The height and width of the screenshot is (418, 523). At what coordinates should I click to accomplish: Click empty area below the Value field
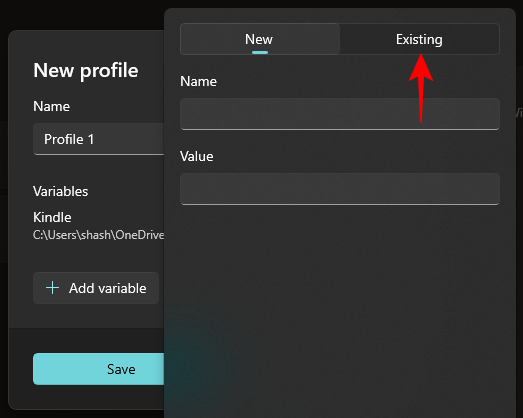[x=340, y=300]
